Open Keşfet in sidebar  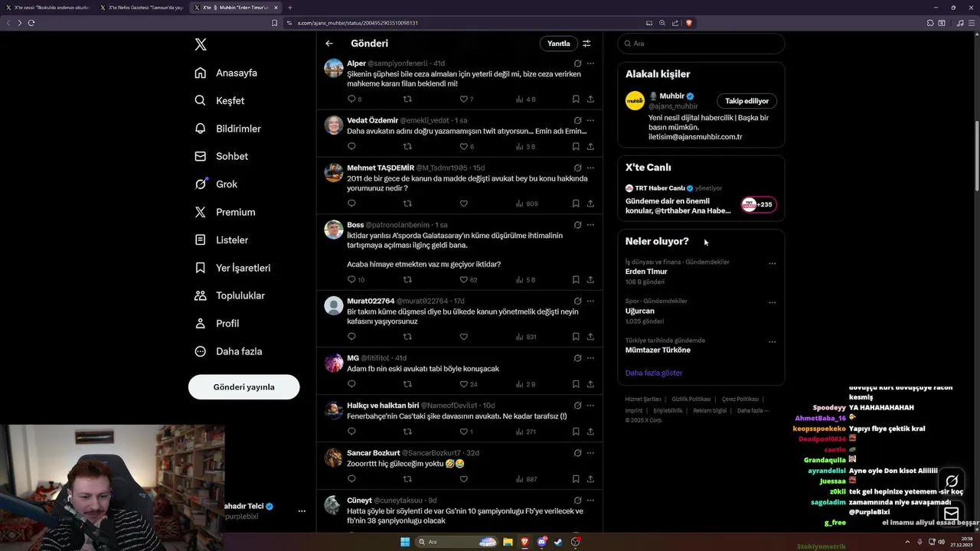click(x=220, y=100)
